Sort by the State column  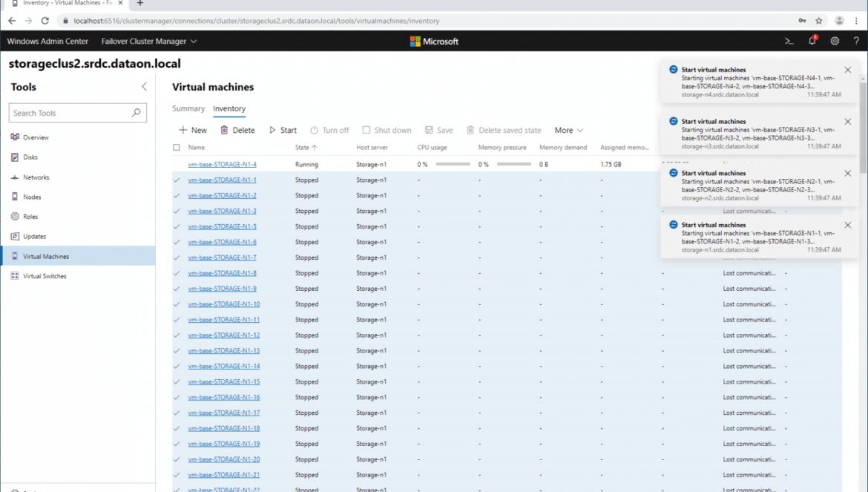tap(306, 148)
